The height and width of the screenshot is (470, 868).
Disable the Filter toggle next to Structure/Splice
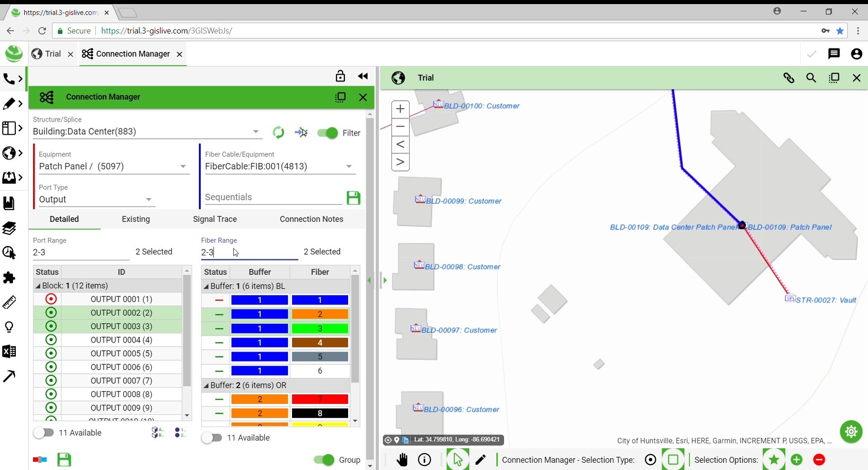coord(326,133)
